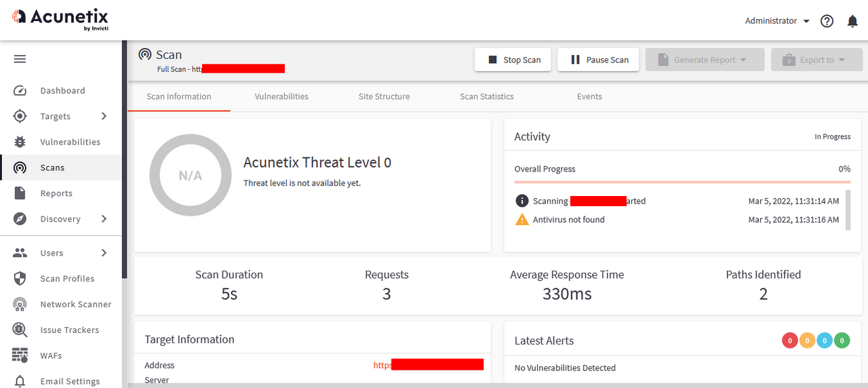Click the Reports document icon
The image size is (868, 388).
(20, 193)
